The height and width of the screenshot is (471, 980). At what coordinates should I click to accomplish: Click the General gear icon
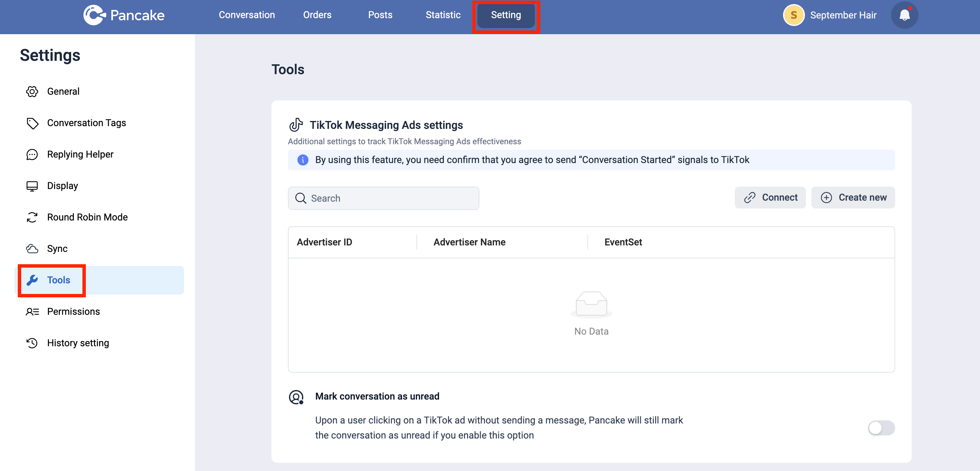click(32, 92)
